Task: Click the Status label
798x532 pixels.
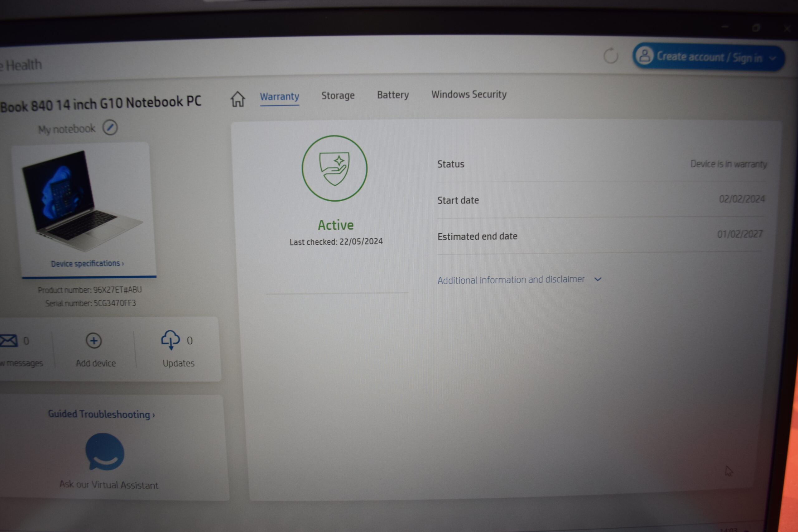Action: tap(450, 164)
